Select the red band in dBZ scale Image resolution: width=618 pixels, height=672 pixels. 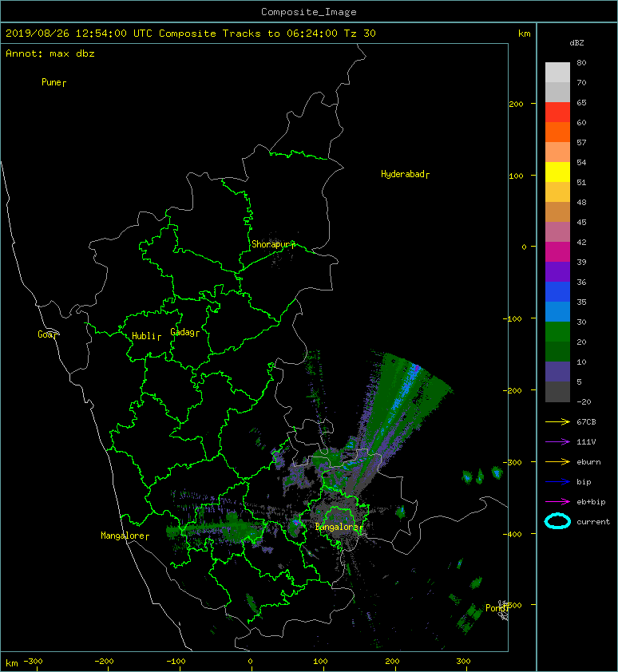[557, 113]
